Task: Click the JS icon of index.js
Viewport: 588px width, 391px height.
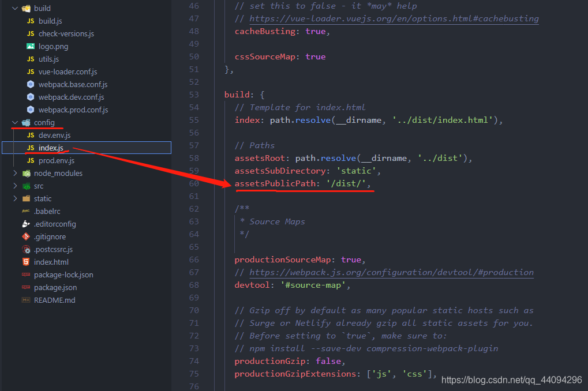Action: (x=31, y=148)
